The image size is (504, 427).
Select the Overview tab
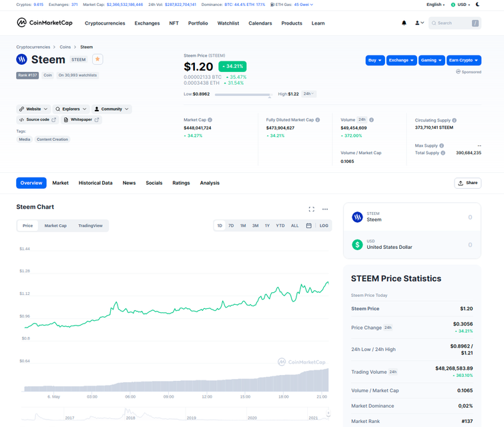click(x=31, y=183)
